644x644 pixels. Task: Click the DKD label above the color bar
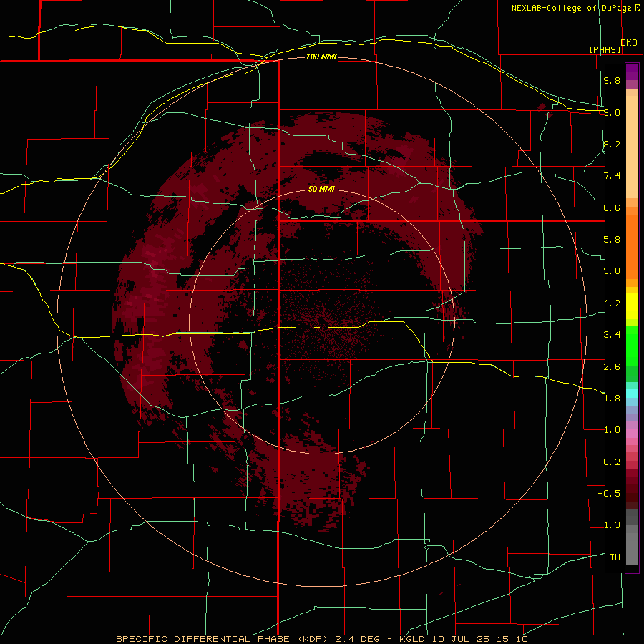629,43
